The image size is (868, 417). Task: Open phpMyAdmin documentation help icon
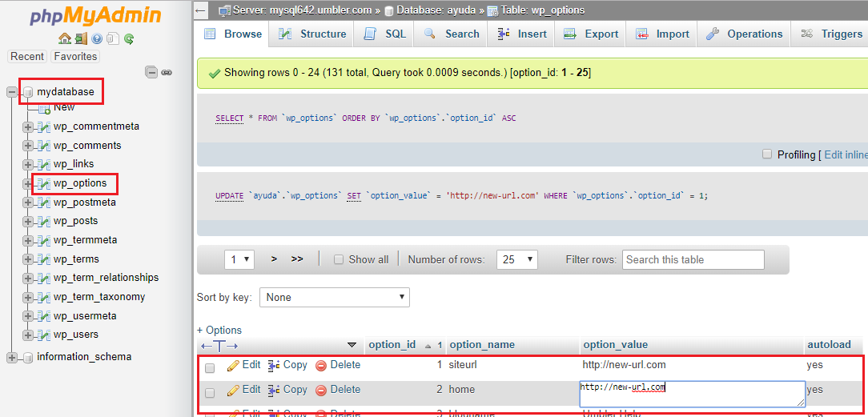pos(97,38)
